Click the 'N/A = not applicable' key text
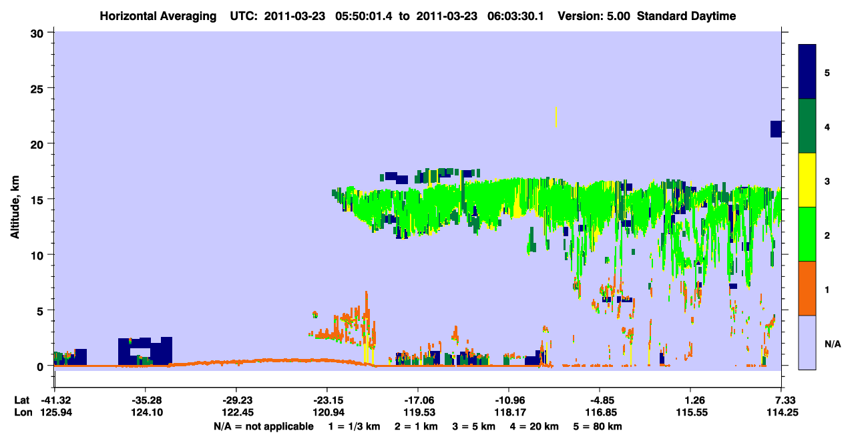 [263, 426]
